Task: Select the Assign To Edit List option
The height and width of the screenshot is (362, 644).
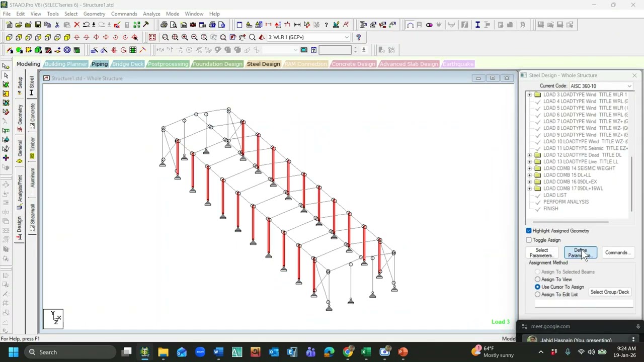Action: pyautogui.click(x=537, y=294)
